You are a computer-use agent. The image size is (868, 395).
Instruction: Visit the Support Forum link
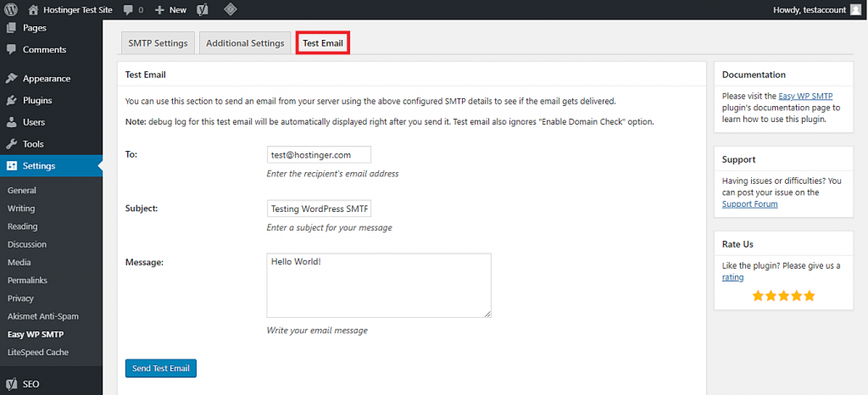[749, 204]
